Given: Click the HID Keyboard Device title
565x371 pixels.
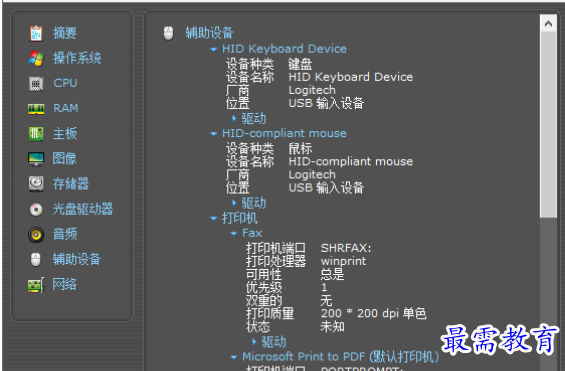Looking at the screenshot, I should click(x=284, y=49).
